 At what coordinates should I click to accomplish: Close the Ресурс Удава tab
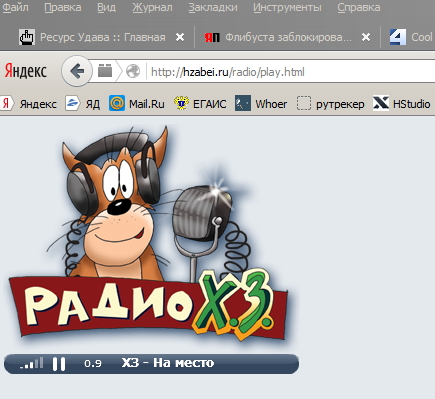[x=180, y=37]
